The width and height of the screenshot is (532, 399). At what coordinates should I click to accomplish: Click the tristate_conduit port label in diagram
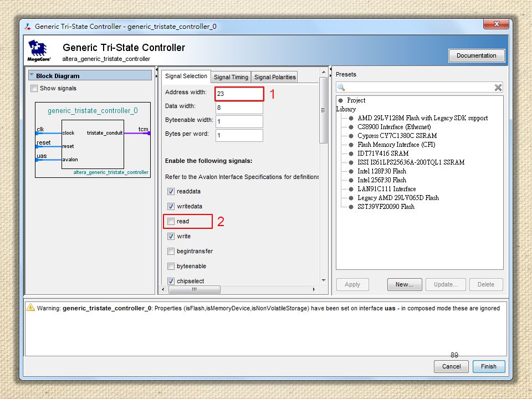(105, 133)
